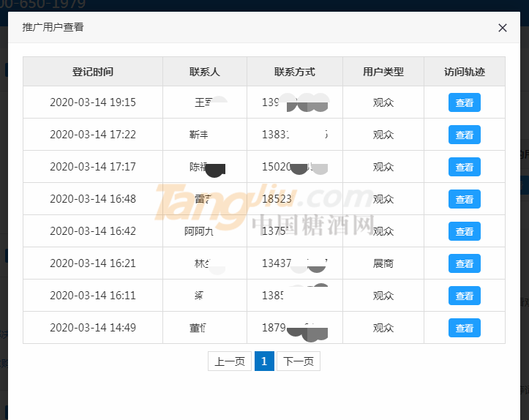Viewport: 529px width, 420px height.
Task: Go to next page with 下一页
Action: coord(299,361)
